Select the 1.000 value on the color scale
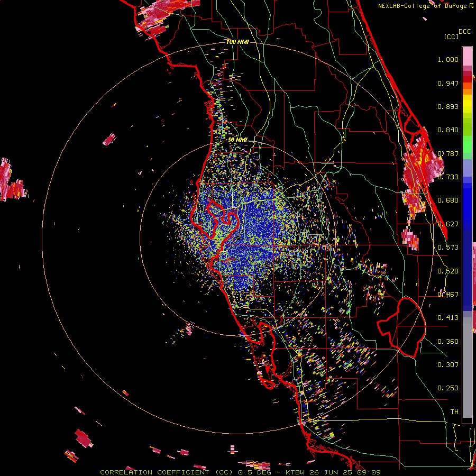This screenshot has width=476, height=476. click(x=448, y=60)
